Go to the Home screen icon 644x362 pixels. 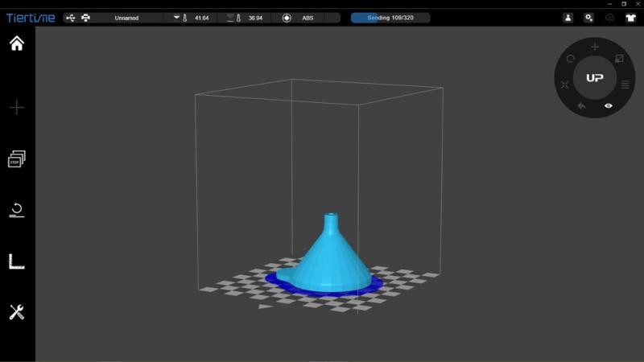(x=16, y=43)
